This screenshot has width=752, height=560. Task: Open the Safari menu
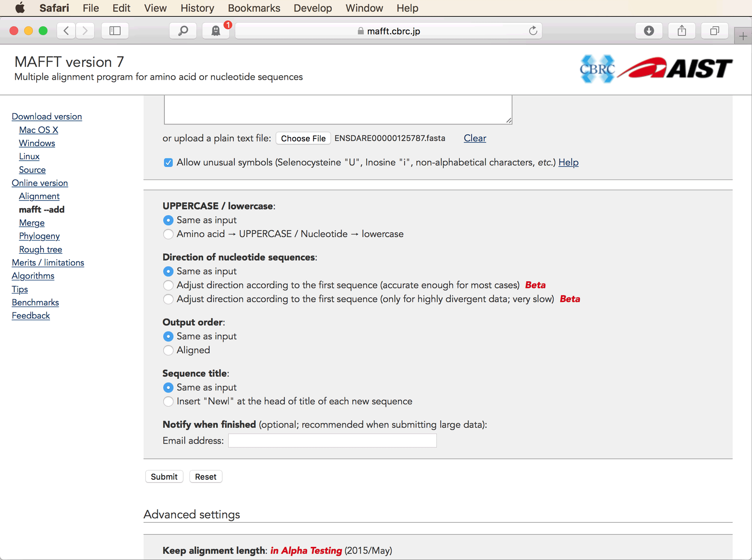(54, 8)
